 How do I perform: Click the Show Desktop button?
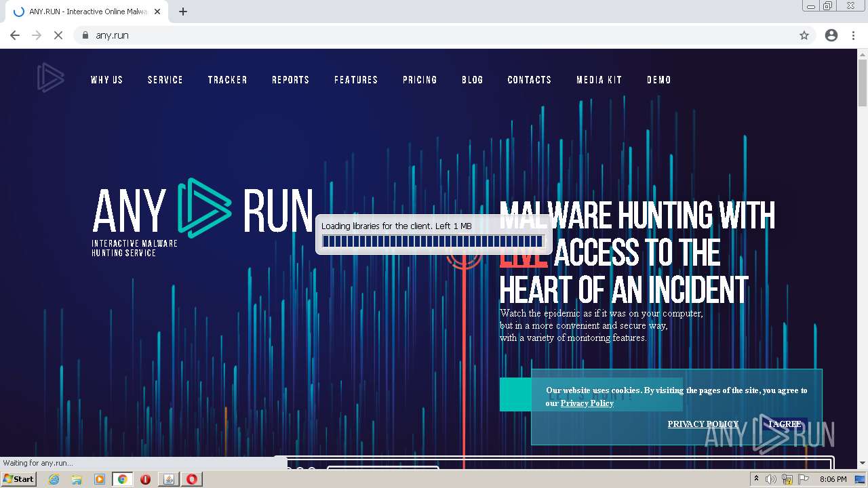[x=861, y=479]
